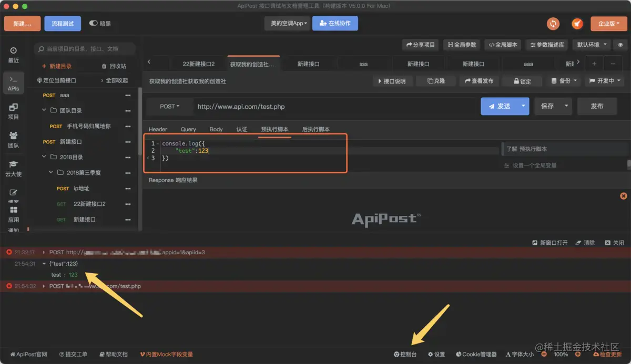Image resolution: width=631 pixels, height=364 pixels.
Task: Open the 最近 recent sidebar icon
Action: pos(13,55)
